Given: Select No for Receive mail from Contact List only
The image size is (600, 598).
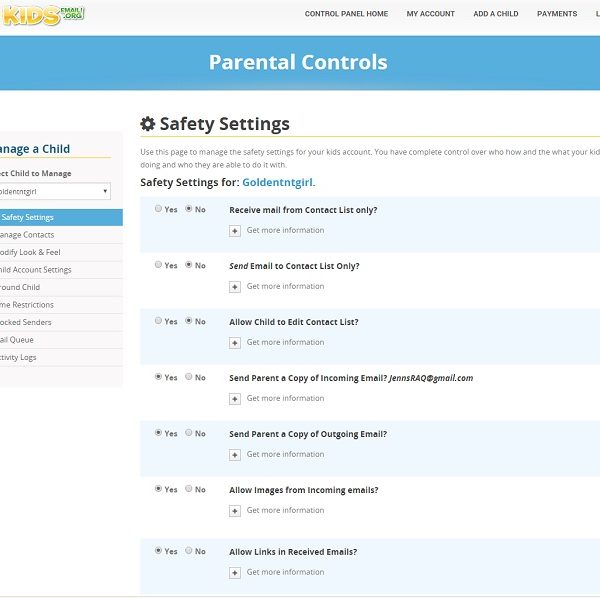Looking at the screenshot, I should pyautogui.click(x=189, y=209).
